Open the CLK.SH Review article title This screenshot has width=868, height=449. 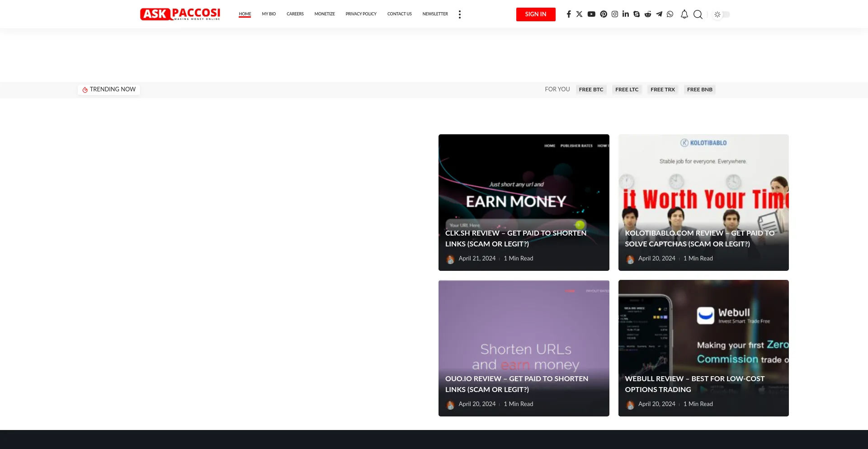516,238
